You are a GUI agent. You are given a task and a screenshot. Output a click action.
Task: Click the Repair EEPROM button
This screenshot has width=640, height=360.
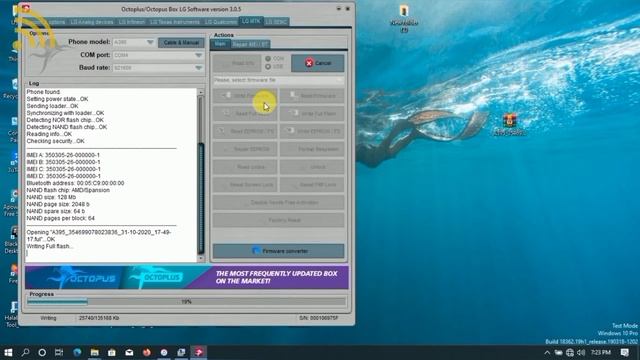[x=245, y=149]
